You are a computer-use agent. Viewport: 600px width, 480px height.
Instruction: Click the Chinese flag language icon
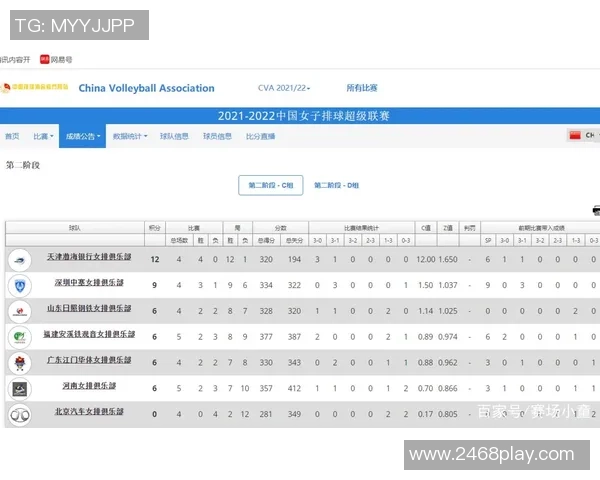[x=575, y=136]
